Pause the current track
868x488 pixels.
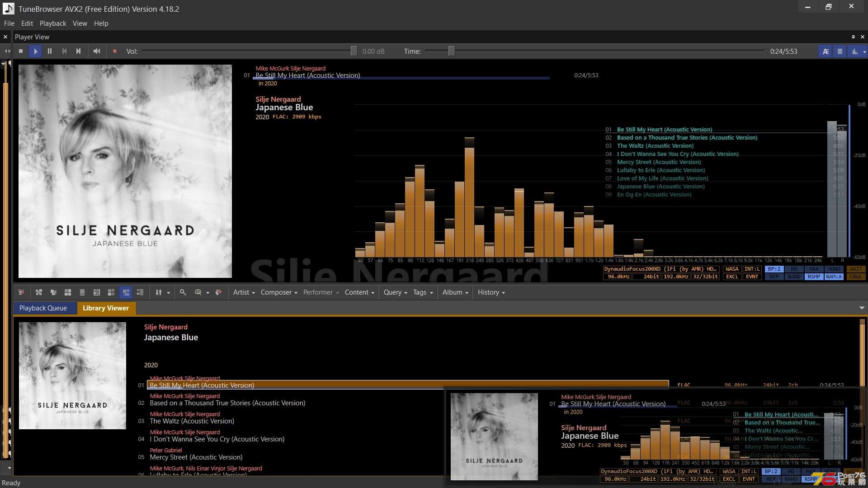(50, 52)
